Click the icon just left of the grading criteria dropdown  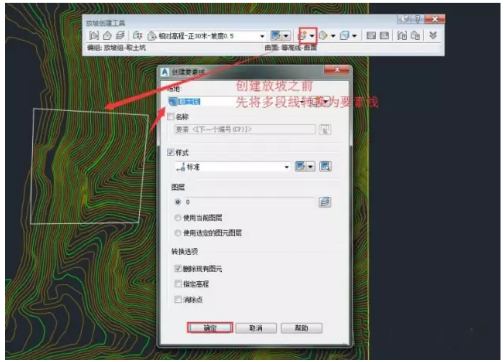point(137,35)
